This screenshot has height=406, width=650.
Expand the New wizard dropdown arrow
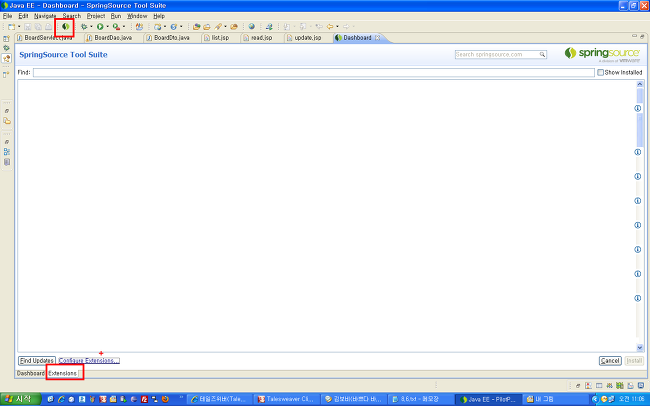(19, 27)
